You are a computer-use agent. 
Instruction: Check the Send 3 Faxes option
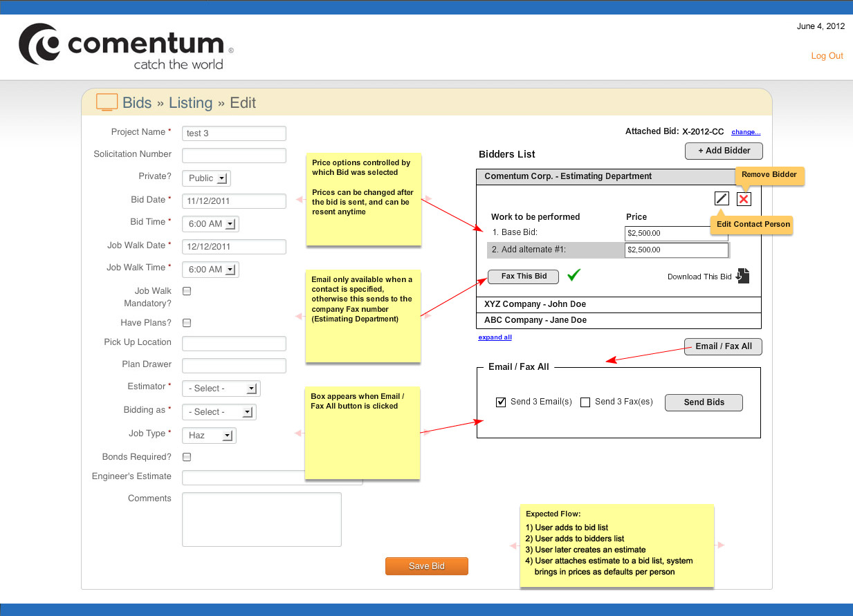tap(585, 402)
